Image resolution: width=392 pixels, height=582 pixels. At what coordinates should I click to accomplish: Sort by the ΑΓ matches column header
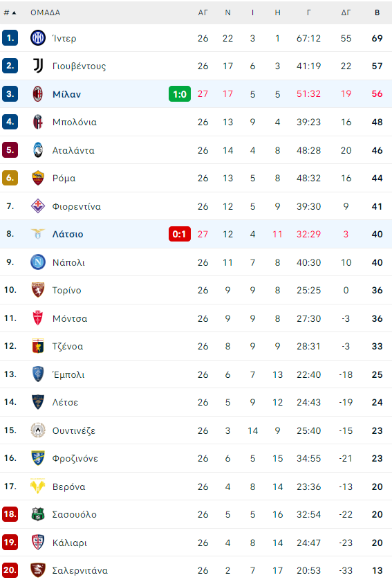coord(203,12)
